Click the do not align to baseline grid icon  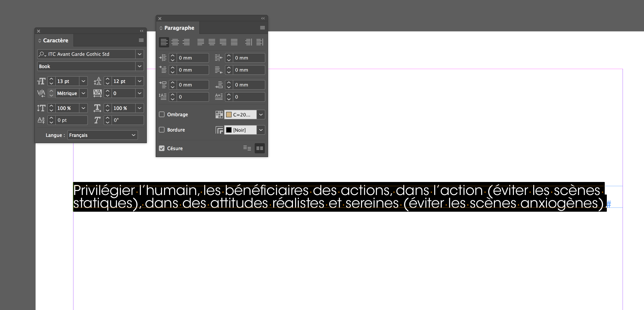pyautogui.click(x=247, y=148)
